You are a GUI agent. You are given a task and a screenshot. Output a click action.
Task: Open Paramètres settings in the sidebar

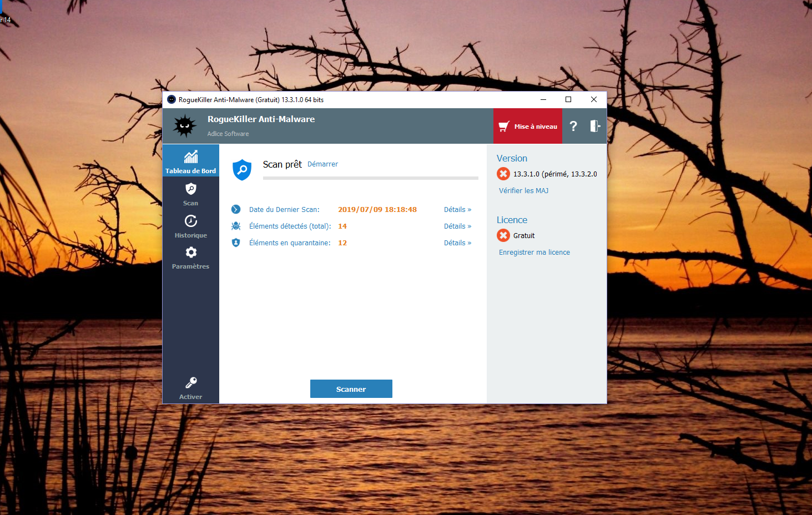[x=191, y=258]
